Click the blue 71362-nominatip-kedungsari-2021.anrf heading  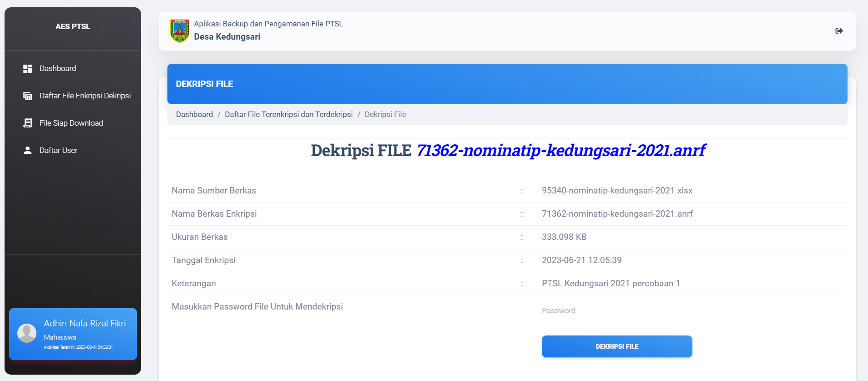pos(560,151)
